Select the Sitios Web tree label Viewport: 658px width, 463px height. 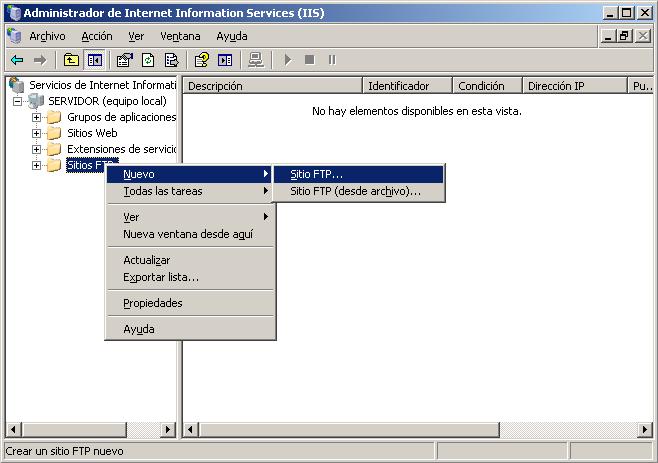[x=92, y=133]
